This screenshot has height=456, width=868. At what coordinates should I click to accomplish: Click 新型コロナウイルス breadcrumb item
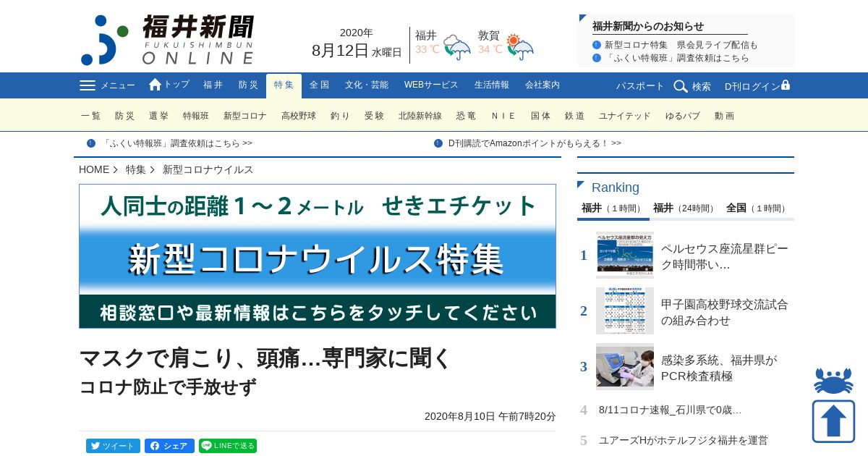pyautogui.click(x=208, y=169)
